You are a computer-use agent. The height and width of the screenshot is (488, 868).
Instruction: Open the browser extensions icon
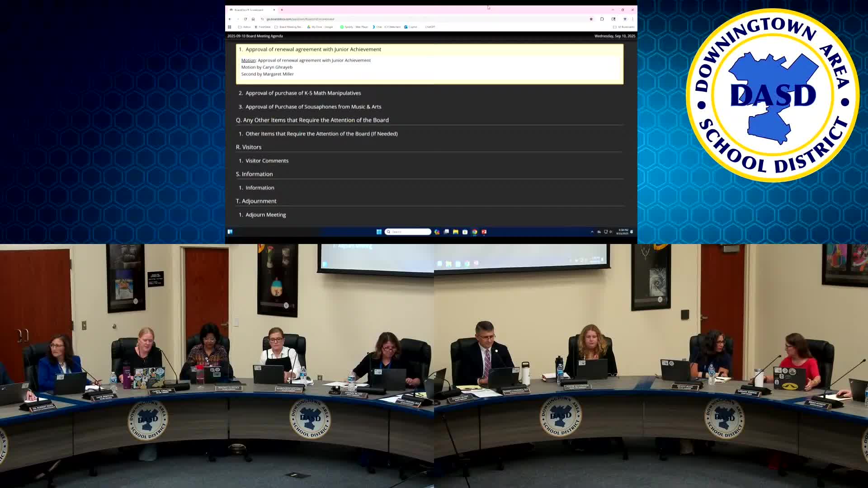pos(602,19)
